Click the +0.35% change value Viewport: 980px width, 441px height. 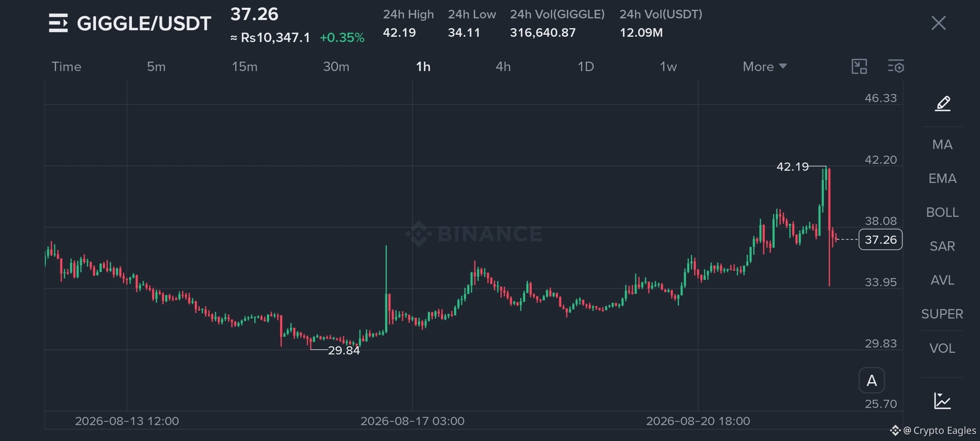pos(342,38)
